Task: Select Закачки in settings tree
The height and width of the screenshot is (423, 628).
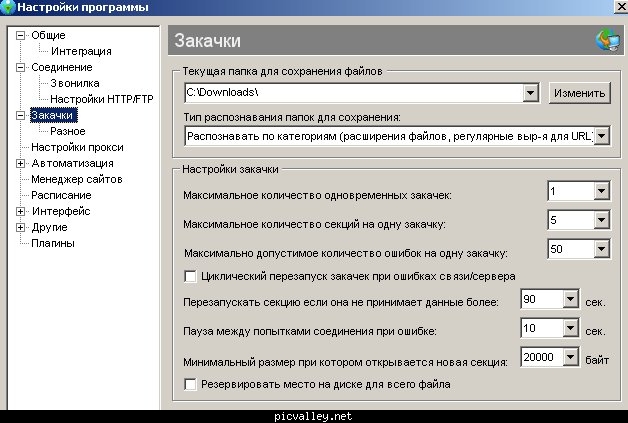Action: point(53,115)
